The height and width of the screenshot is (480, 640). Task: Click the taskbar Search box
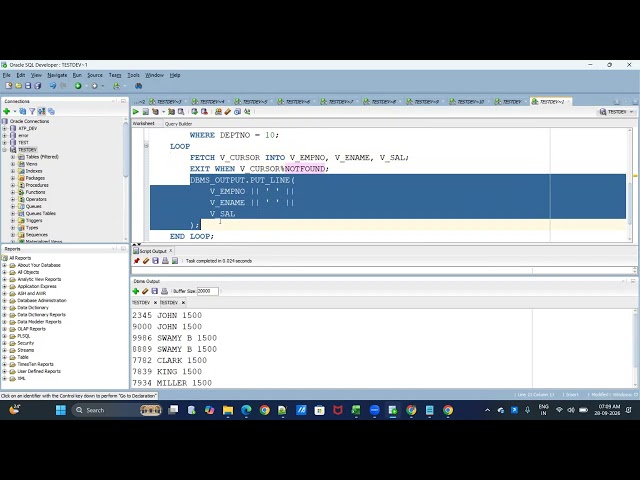point(116,410)
